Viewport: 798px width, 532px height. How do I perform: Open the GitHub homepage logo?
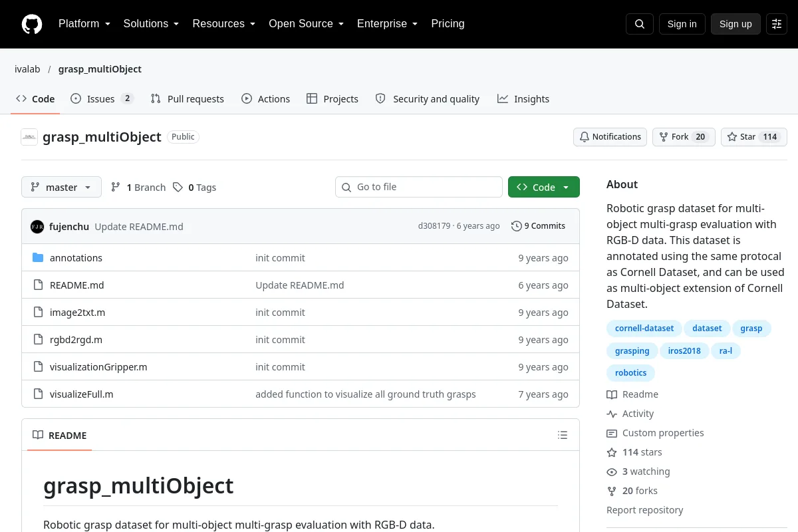pyautogui.click(x=32, y=24)
